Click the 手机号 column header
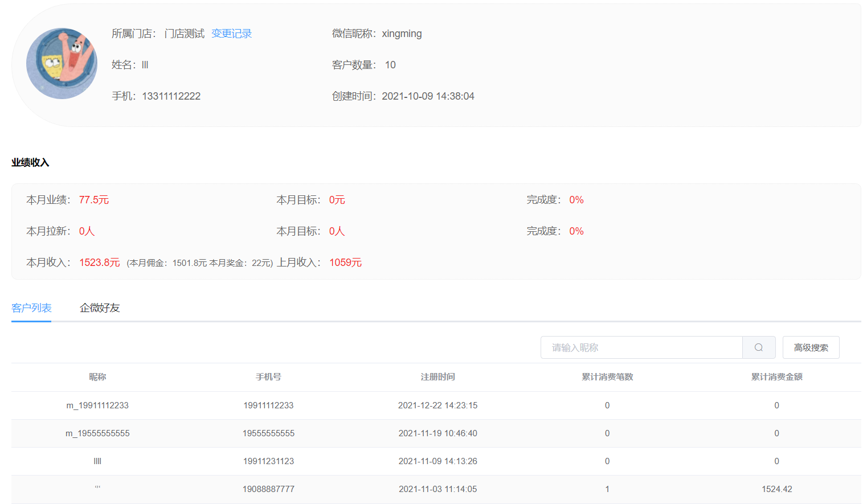 point(268,377)
